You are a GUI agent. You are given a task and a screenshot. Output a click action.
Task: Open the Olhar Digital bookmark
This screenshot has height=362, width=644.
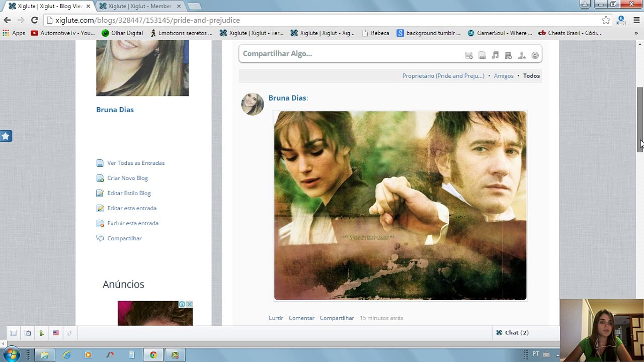click(122, 33)
